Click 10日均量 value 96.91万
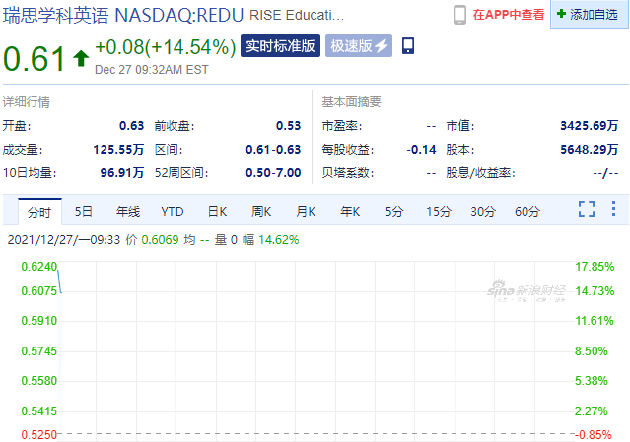Screen dimensions: 630x442 122,173
